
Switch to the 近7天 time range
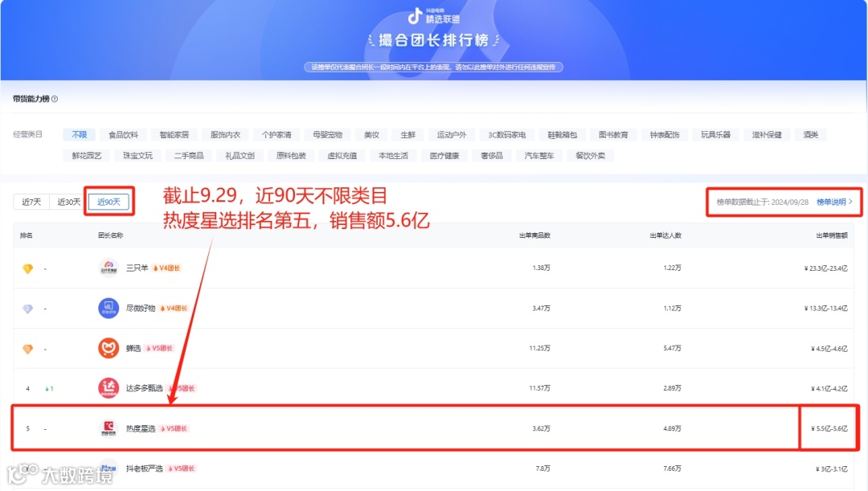pyautogui.click(x=31, y=202)
